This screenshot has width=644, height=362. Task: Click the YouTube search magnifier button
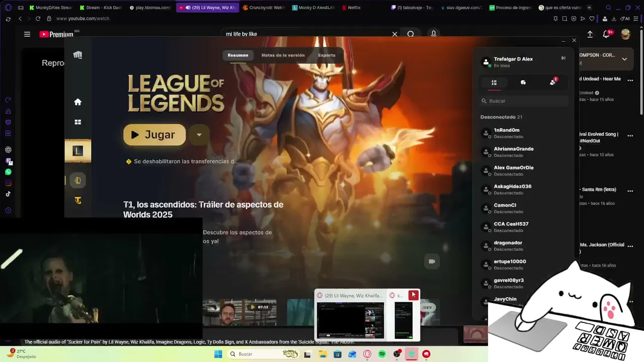pos(411,34)
